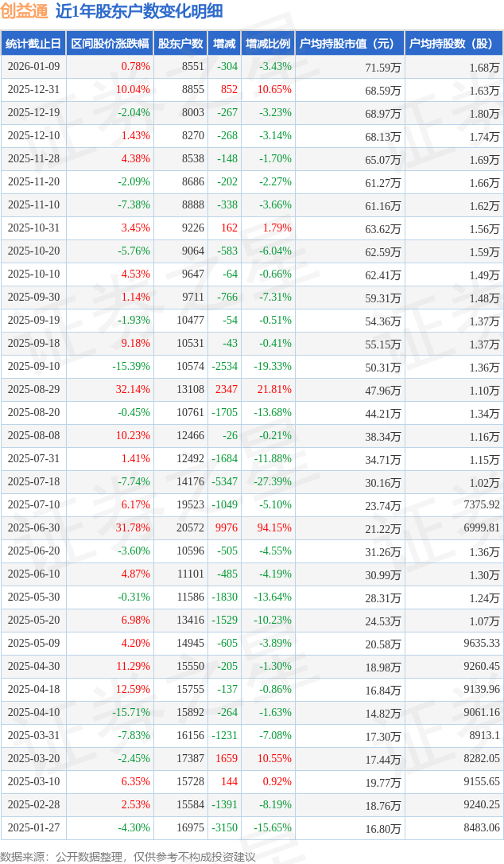Click the 户均持股市值（元） column header
The image size is (504, 864).
click(x=350, y=44)
